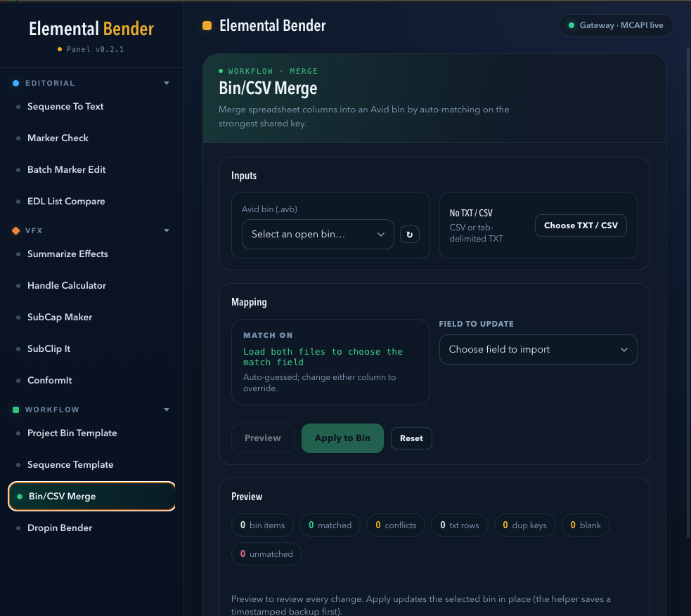
Task: Click Apply to Bin button
Action: 342,438
